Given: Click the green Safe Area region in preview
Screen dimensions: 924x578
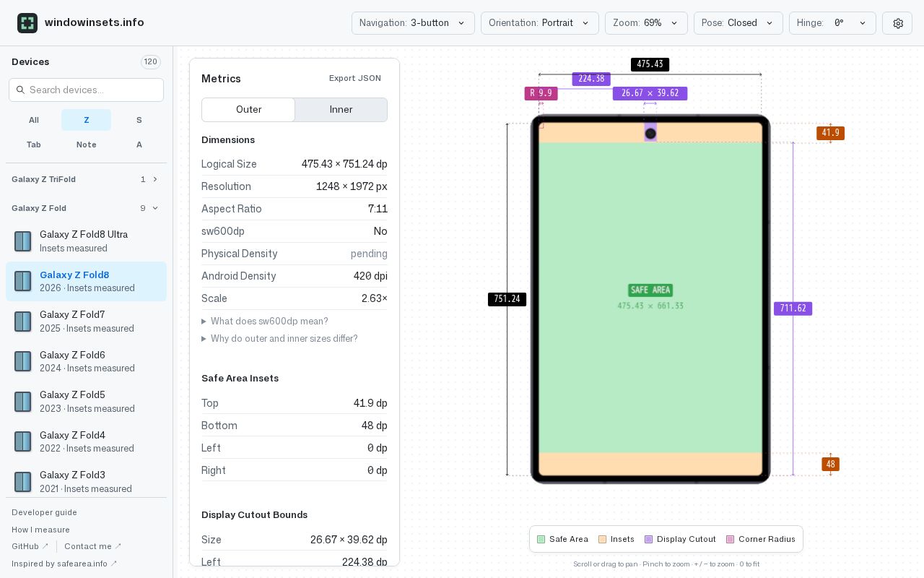Looking at the screenshot, I should click(650, 298).
